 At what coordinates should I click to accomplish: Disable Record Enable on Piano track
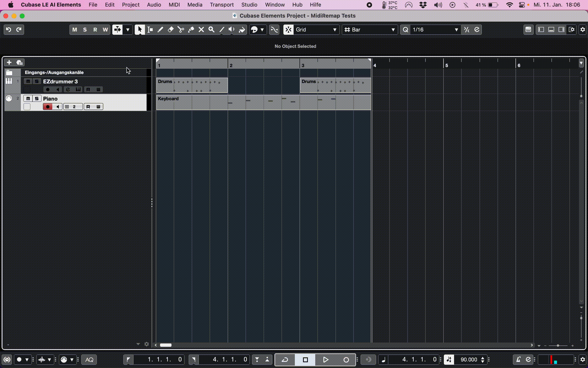click(x=47, y=107)
